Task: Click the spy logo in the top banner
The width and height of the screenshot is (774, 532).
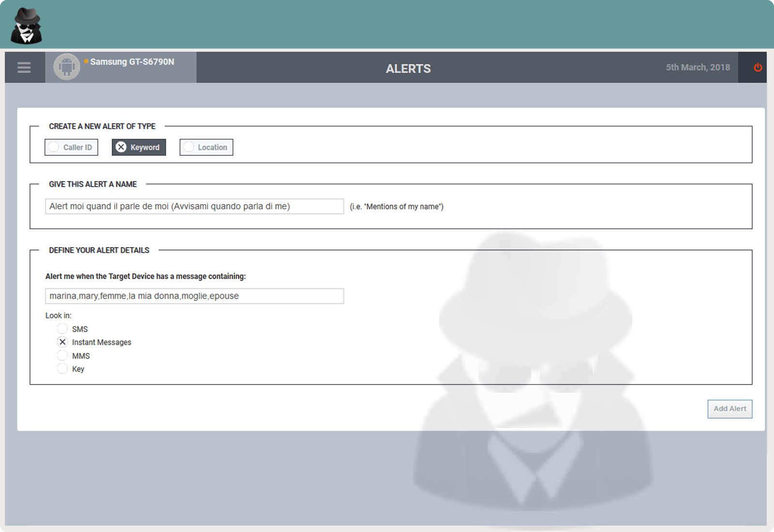Action: (x=26, y=25)
